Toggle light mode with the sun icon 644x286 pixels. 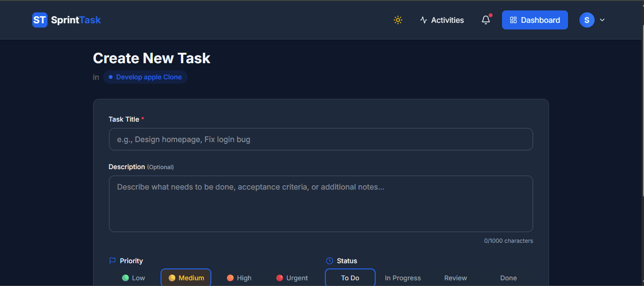[x=398, y=20]
